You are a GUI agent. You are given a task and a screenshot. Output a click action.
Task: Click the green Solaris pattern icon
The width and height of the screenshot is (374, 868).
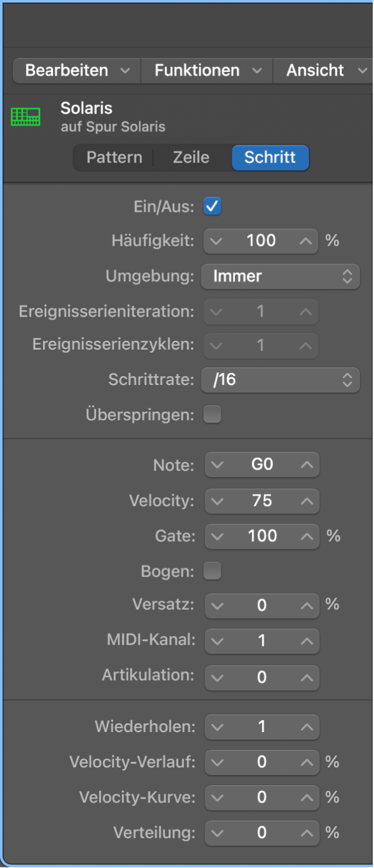pyautogui.click(x=26, y=116)
